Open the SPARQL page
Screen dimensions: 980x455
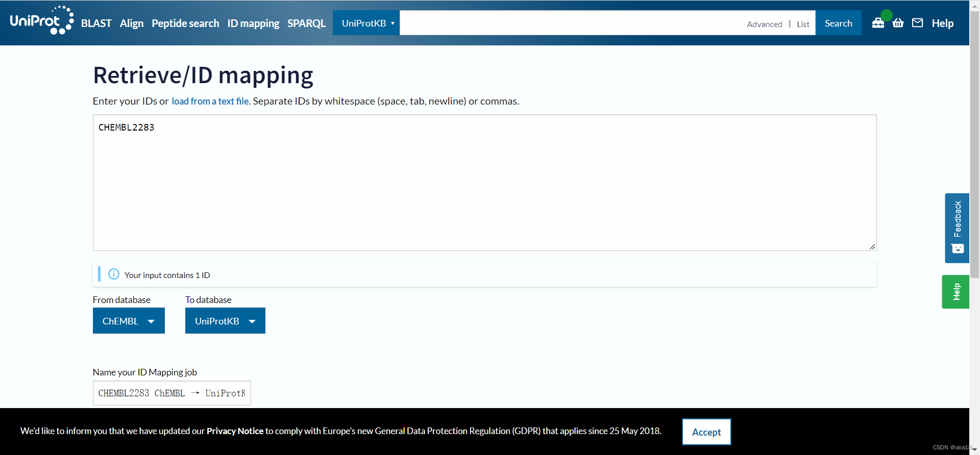(x=306, y=23)
